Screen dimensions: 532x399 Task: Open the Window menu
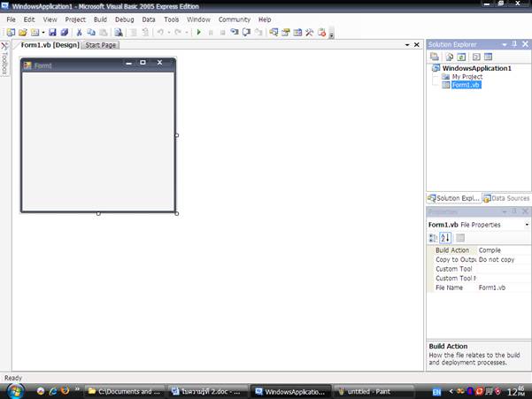198,19
